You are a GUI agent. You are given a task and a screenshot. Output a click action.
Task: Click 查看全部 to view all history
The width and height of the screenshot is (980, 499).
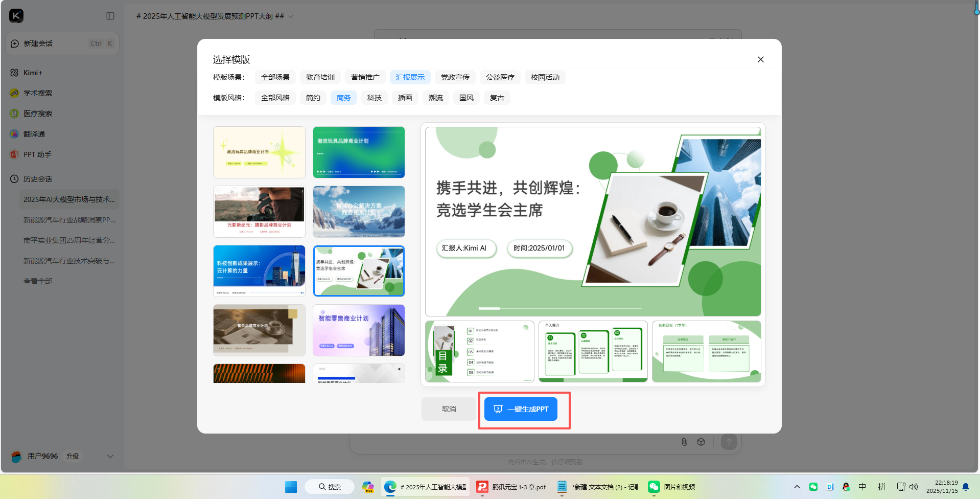[x=38, y=281]
